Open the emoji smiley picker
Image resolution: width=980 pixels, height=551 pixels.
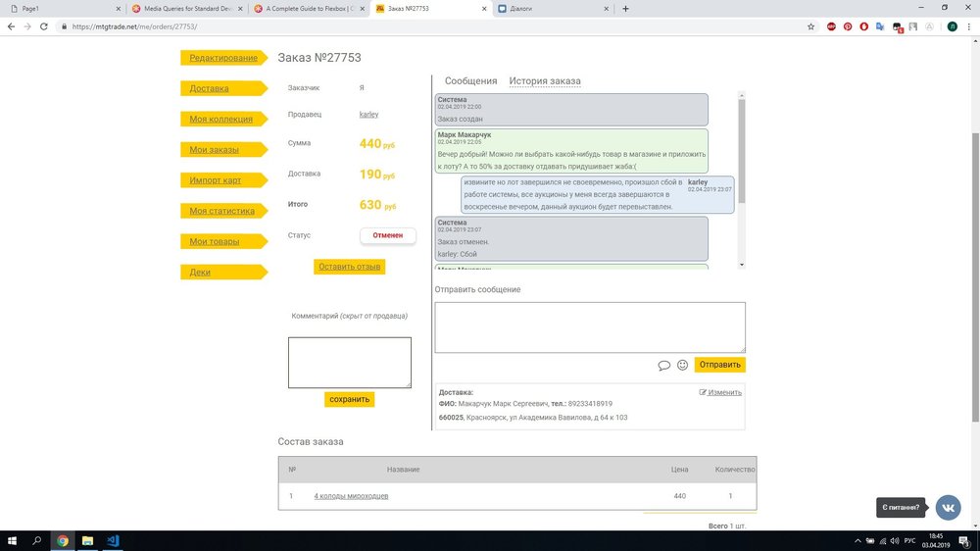[682, 366]
